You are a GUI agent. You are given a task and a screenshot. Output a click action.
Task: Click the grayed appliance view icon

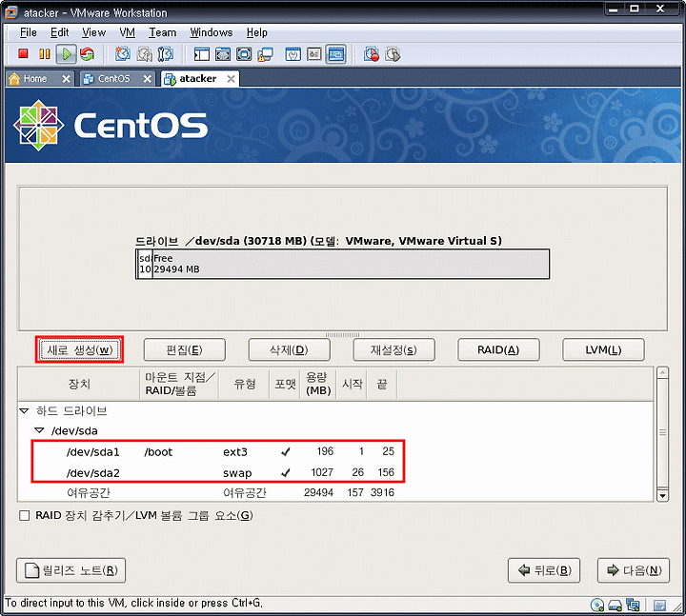[314, 54]
